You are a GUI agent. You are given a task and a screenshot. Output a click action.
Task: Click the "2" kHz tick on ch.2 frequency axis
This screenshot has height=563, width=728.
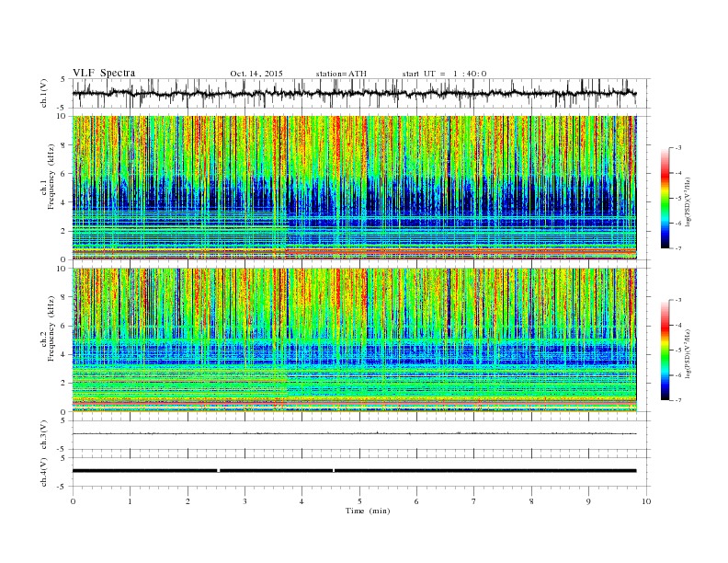[63, 384]
